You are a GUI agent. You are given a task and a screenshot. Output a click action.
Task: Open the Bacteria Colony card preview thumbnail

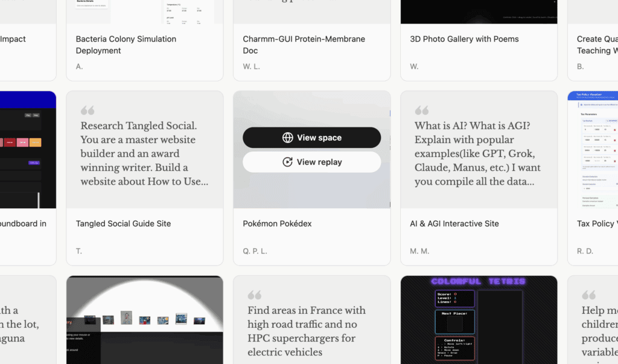(x=145, y=12)
